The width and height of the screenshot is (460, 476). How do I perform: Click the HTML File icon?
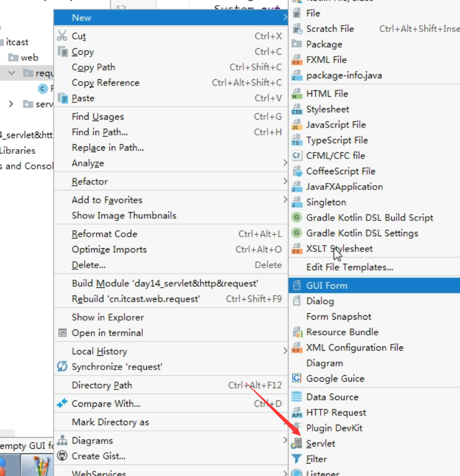tap(297, 93)
